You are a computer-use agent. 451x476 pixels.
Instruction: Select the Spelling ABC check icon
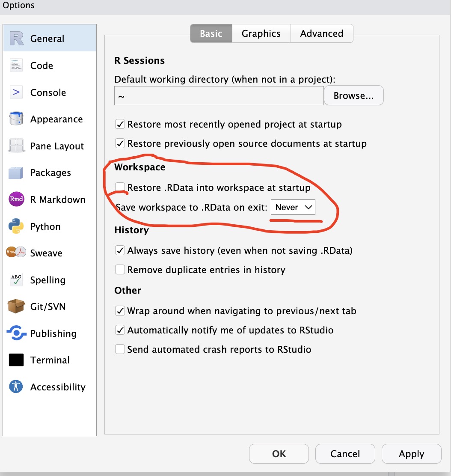(x=16, y=280)
